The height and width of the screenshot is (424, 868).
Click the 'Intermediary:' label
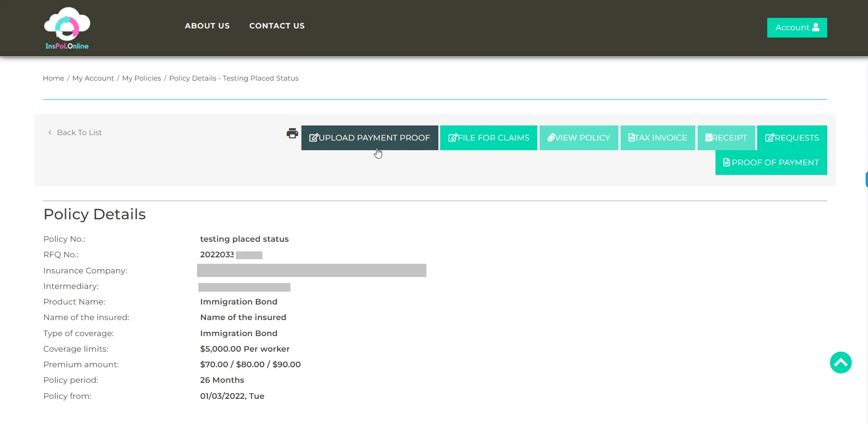point(71,286)
